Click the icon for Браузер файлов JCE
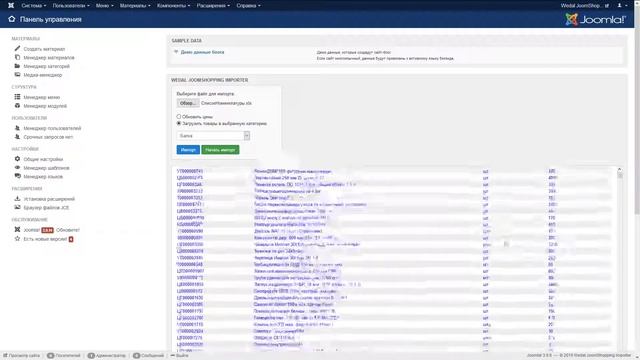640x360 pixels. [x=17, y=207]
